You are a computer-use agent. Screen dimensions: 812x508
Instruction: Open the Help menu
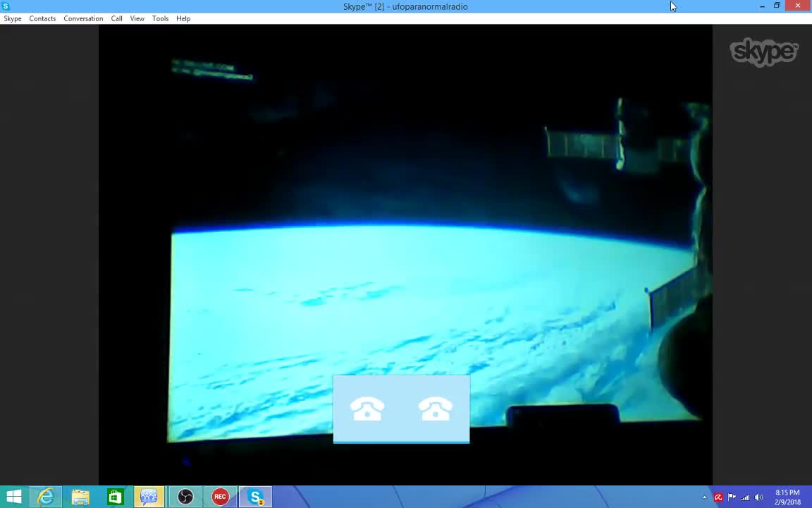tap(183, 18)
